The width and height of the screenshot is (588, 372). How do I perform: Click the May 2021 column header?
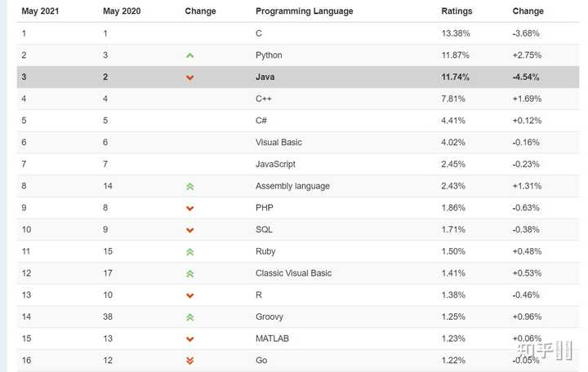pos(40,11)
